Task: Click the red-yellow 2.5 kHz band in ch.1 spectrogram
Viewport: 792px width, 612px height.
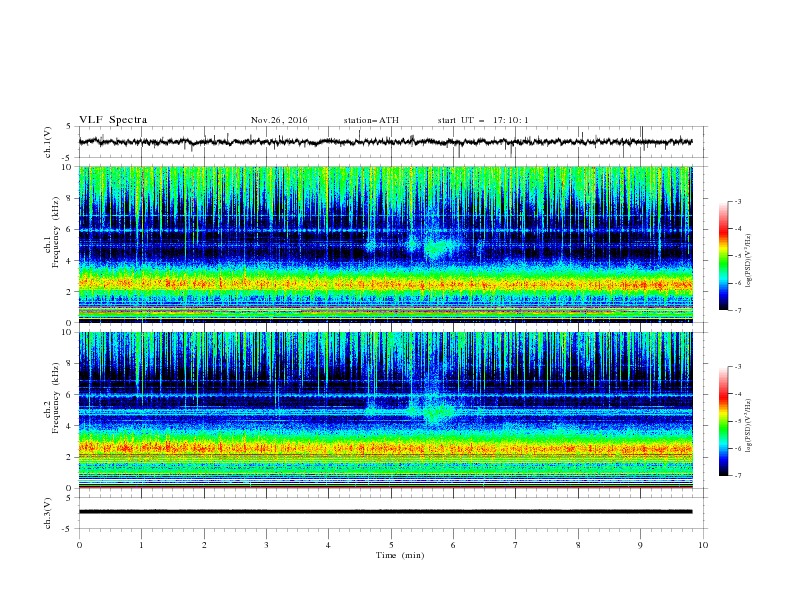Action: [x=385, y=284]
